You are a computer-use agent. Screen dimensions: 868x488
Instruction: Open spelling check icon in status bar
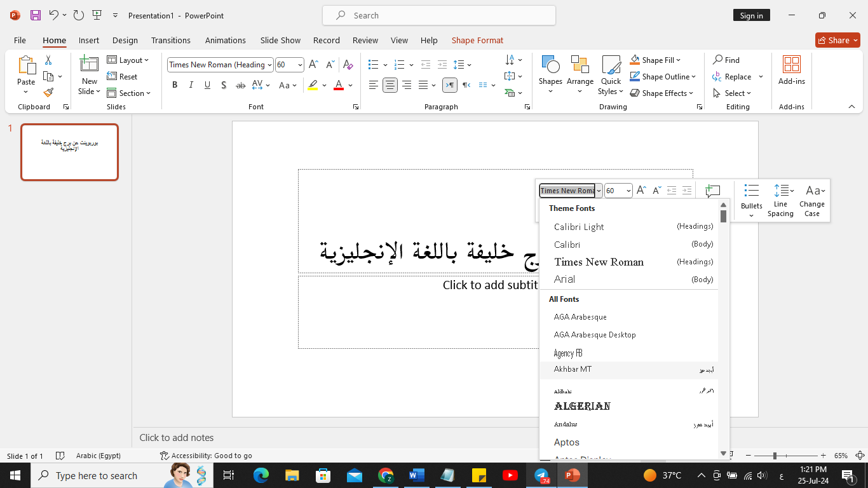pyautogui.click(x=60, y=456)
